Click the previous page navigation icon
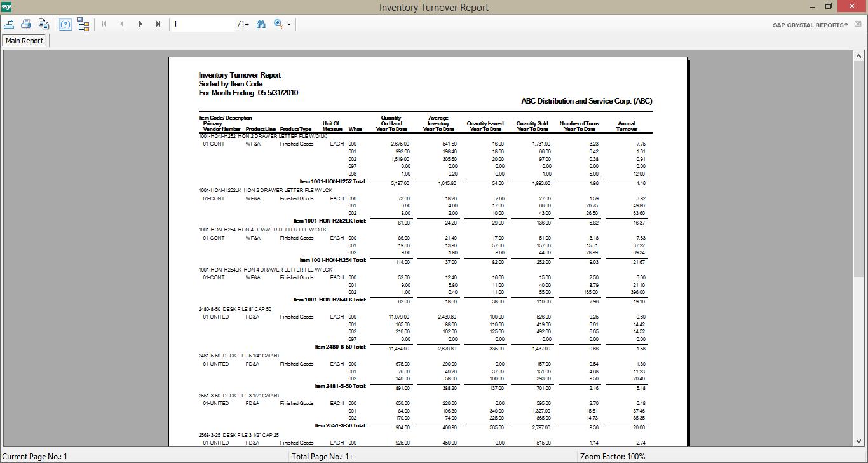 pyautogui.click(x=121, y=24)
